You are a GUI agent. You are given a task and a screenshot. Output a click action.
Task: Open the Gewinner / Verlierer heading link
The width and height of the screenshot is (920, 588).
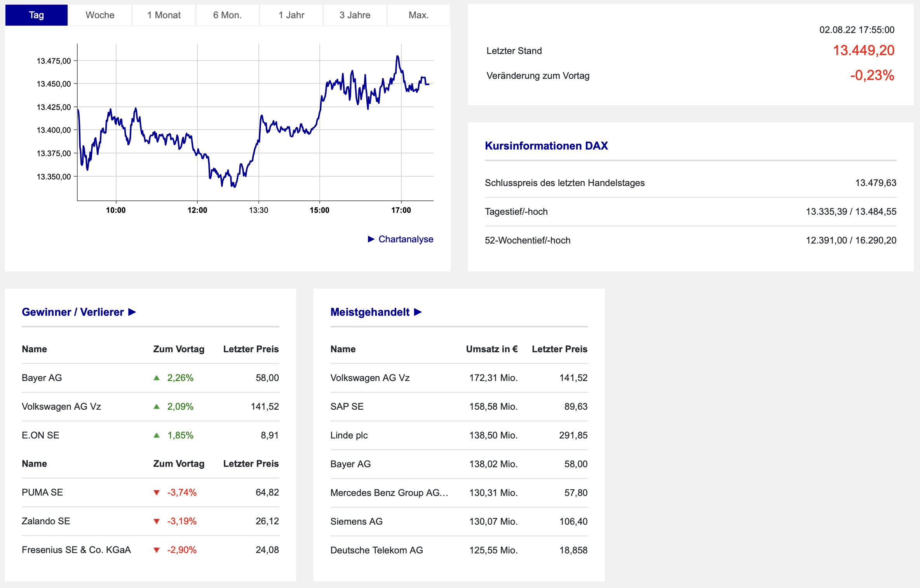tap(73, 312)
